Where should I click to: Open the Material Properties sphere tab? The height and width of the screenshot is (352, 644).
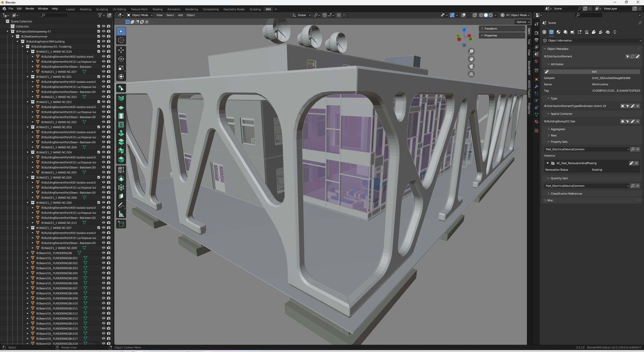click(x=536, y=122)
